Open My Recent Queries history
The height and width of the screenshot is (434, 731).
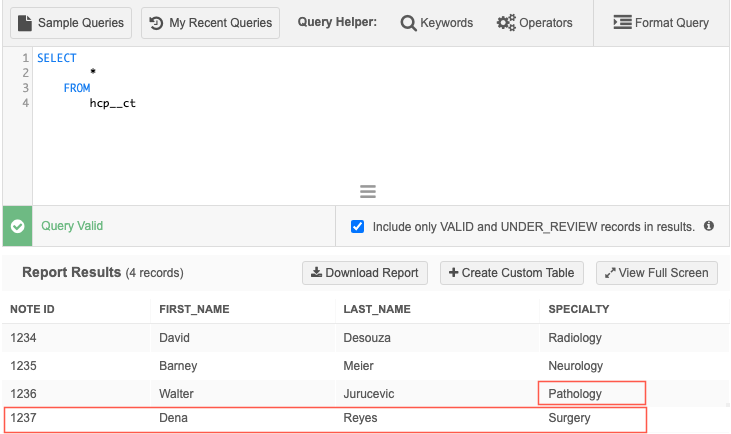[x=210, y=22]
